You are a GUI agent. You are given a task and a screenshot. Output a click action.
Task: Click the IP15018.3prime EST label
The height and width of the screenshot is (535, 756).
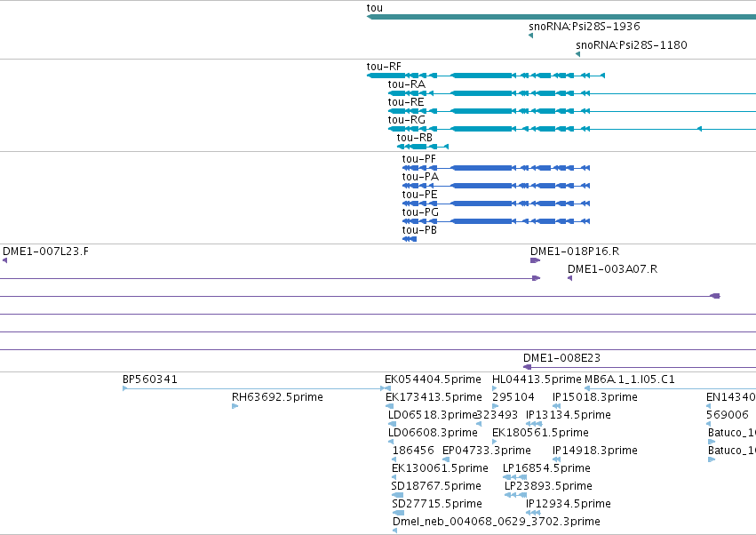(595, 397)
